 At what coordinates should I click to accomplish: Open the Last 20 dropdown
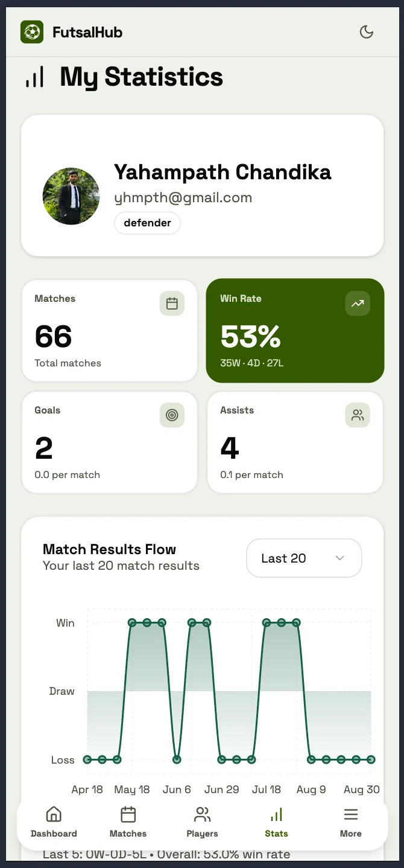[304, 558]
